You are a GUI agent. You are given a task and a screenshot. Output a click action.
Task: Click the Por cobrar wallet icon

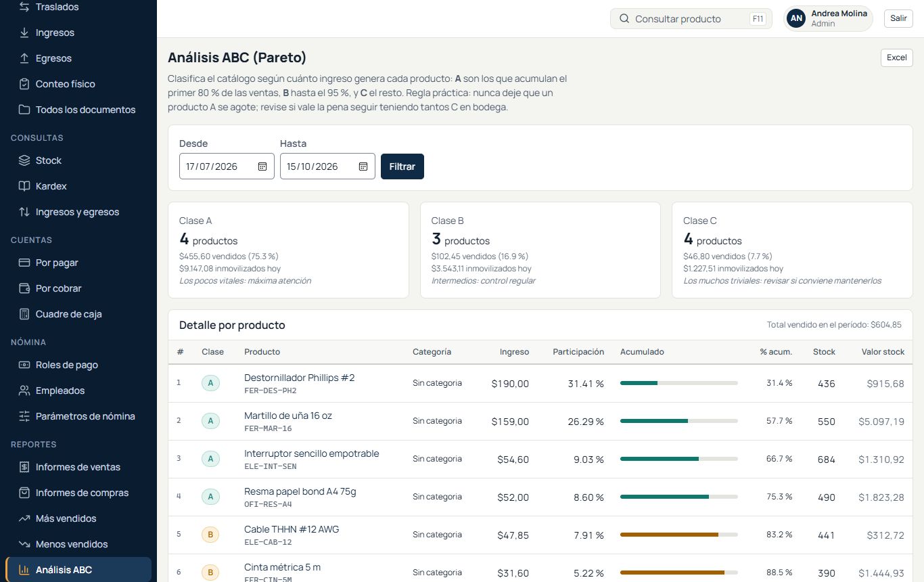coord(24,288)
